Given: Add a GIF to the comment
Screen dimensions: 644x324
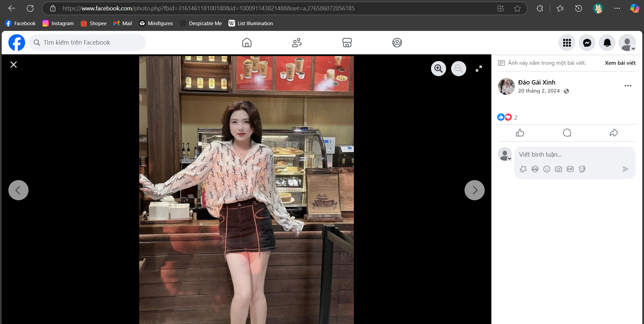Looking at the screenshot, I should [570, 169].
